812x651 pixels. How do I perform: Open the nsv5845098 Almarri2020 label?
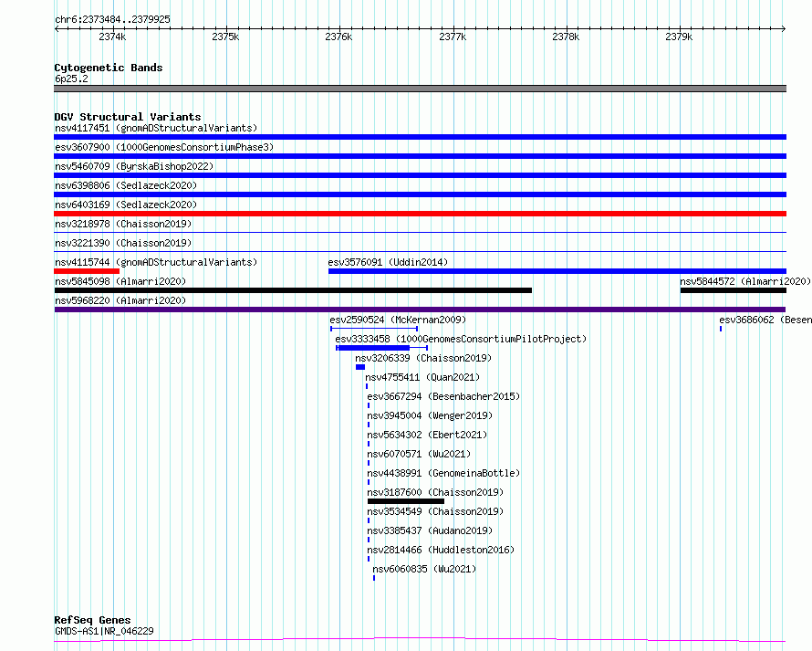tap(120, 281)
